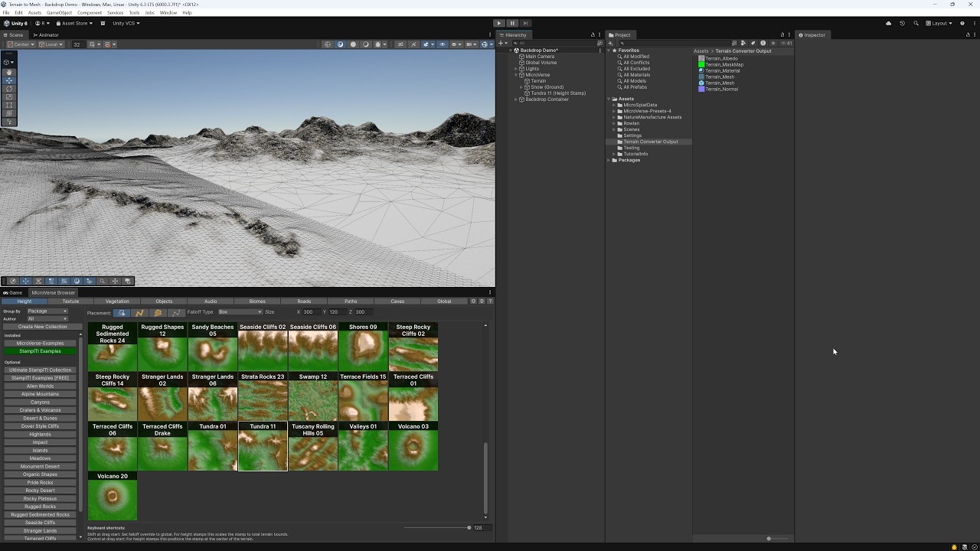Select the Scale tool in Scene toolbar

[x=9, y=97]
